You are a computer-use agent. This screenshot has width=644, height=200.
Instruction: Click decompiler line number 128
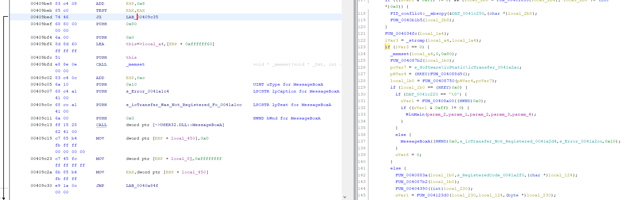[362, 81]
